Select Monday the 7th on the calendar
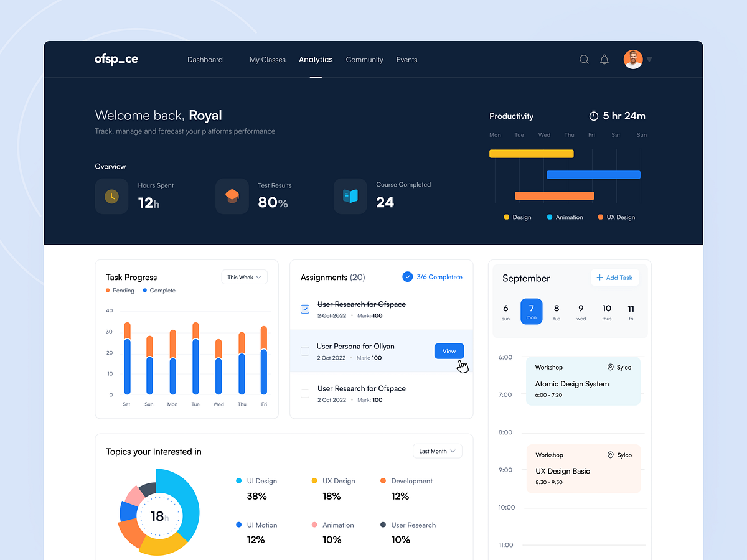This screenshot has width=747, height=560. pos(531,311)
